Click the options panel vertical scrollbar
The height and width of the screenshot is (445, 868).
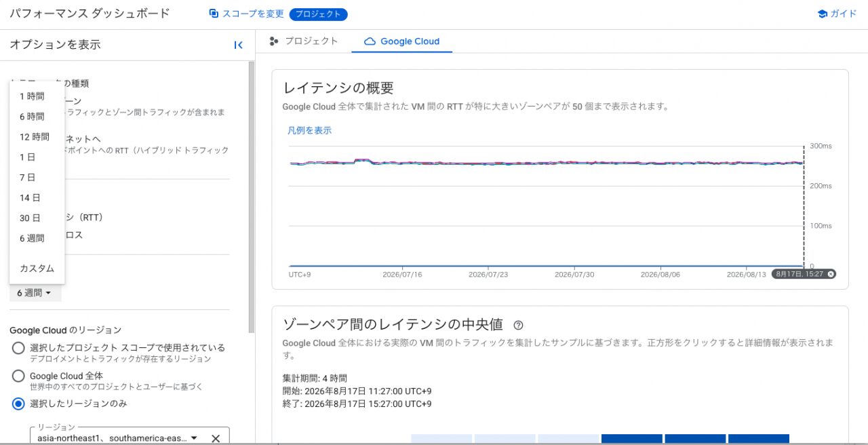click(252, 197)
